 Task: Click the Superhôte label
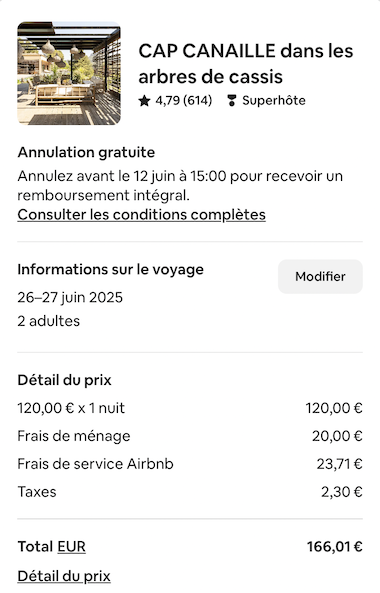point(274,101)
